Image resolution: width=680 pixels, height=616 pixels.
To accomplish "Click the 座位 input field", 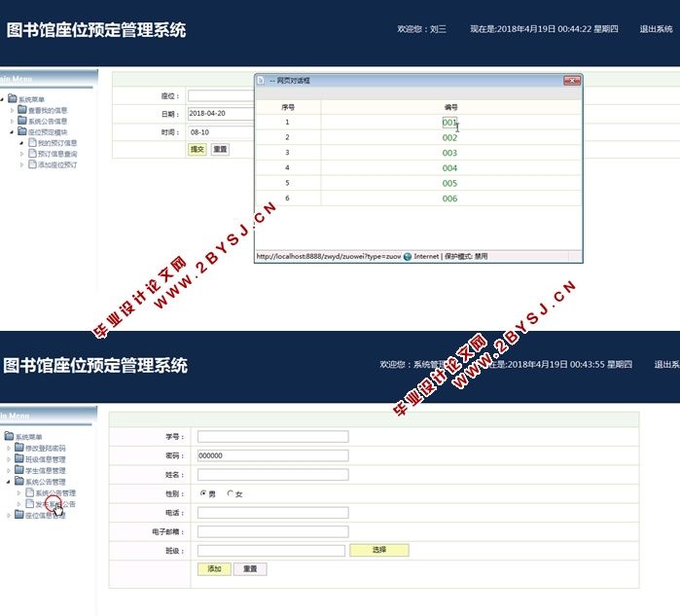I will coord(221,96).
